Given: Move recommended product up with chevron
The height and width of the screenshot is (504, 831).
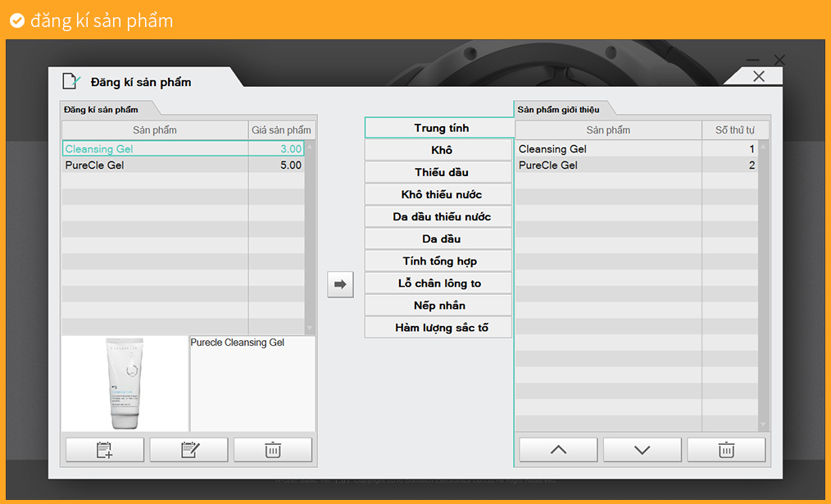Looking at the screenshot, I should click(x=558, y=449).
